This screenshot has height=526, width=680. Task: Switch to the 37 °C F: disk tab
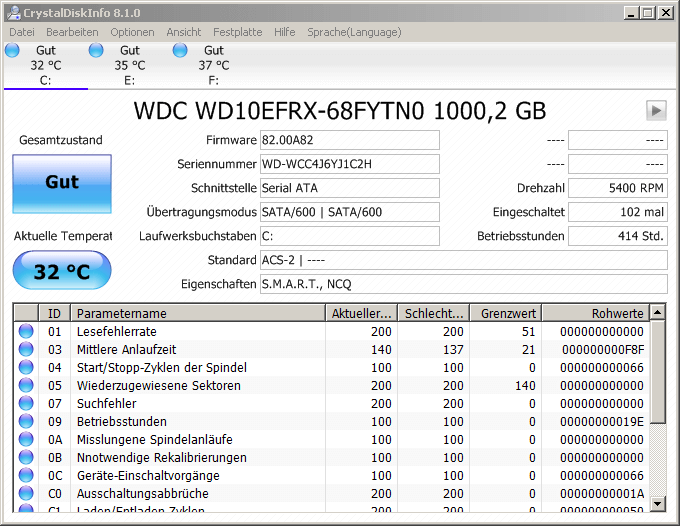pos(214,65)
